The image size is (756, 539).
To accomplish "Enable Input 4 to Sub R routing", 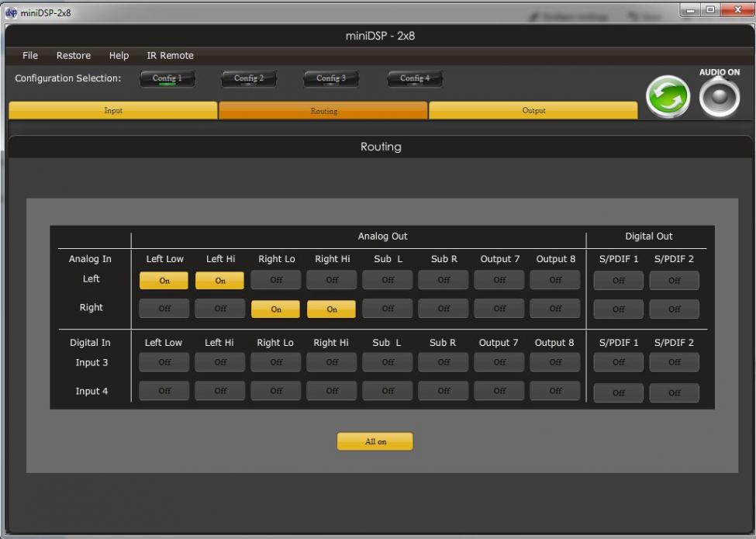I will (x=444, y=391).
